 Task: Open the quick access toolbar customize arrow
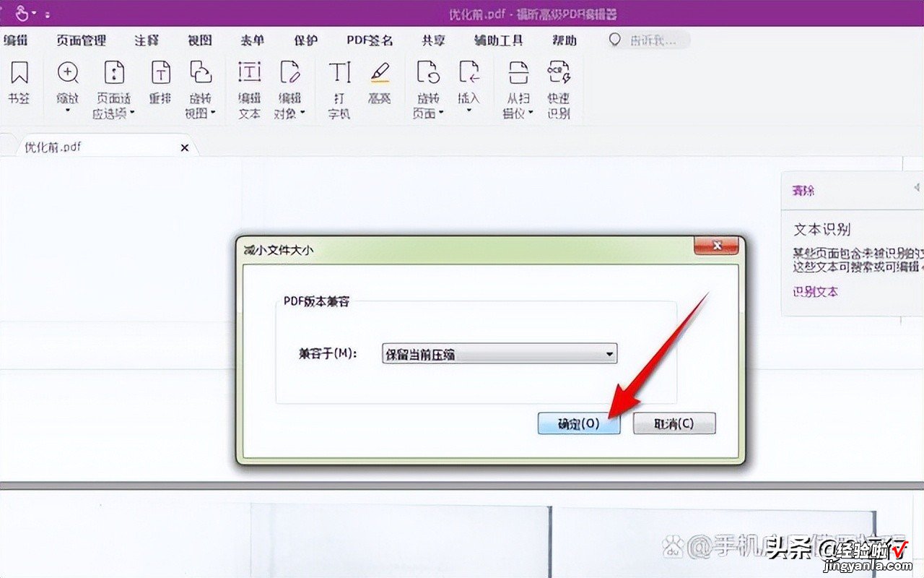(x=47, y=14)
